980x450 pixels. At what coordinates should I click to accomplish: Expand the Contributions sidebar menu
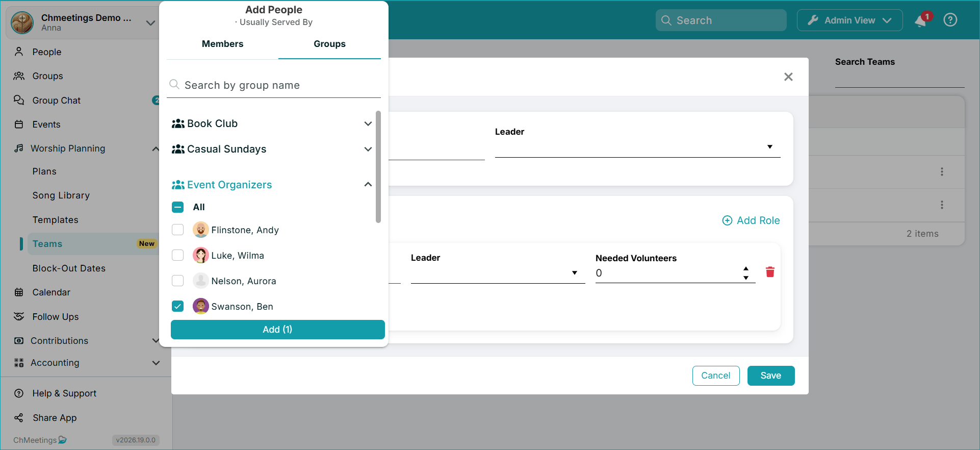click(x=156, y=340)
